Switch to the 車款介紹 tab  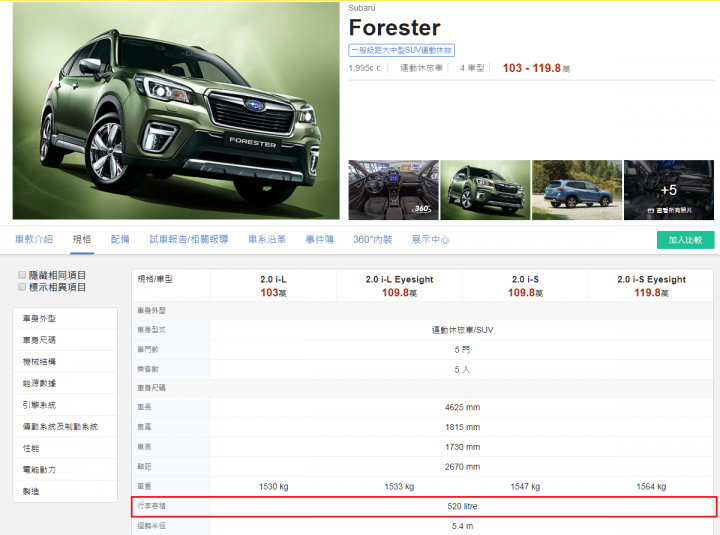click(34, 239)
